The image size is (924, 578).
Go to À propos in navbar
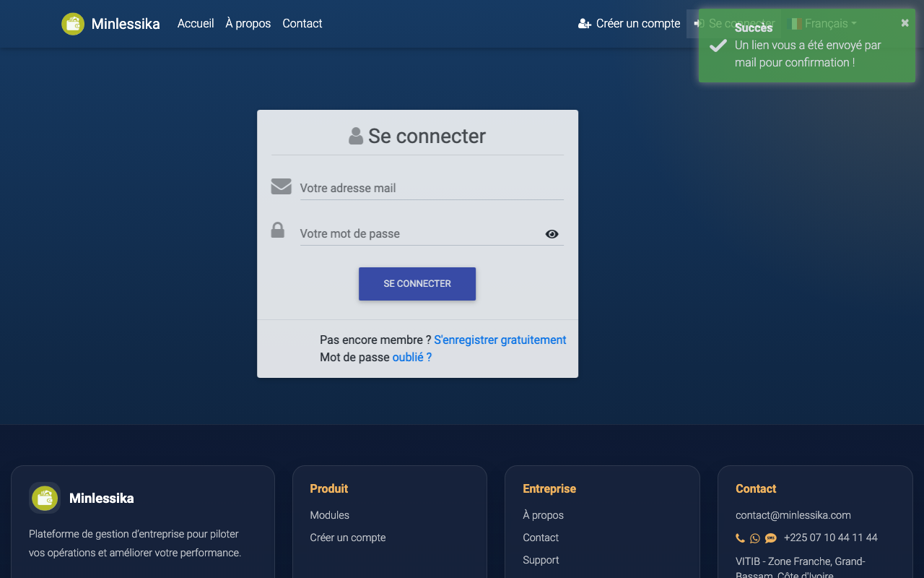click(x=248, y=24)
